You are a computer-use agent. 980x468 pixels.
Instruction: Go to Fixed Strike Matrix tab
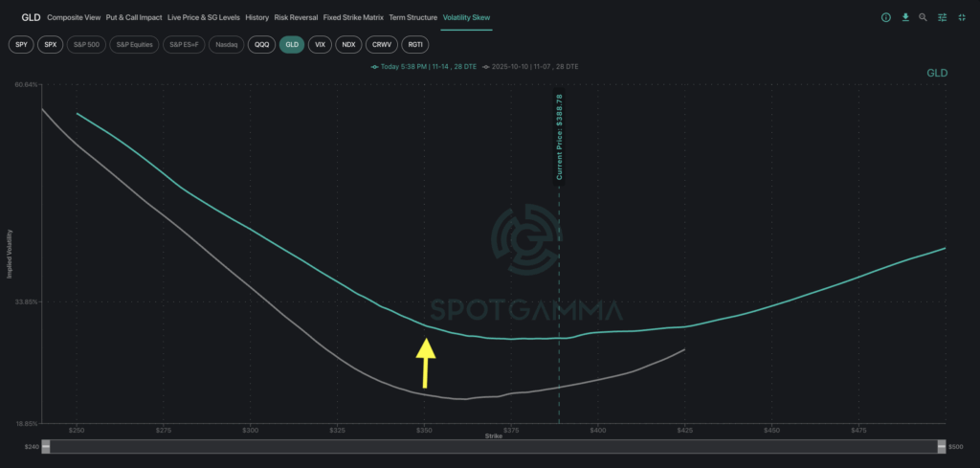(x=353, y=17)
